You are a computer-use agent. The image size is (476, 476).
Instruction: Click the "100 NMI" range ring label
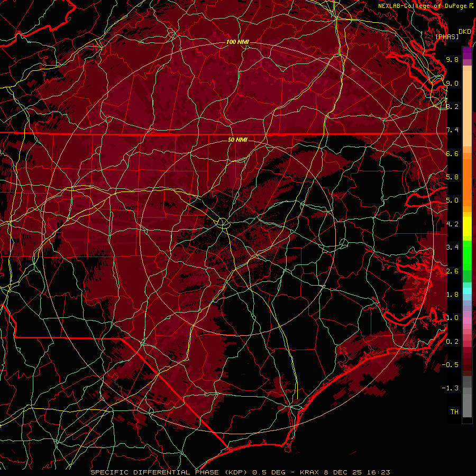[x=237, y=42]
